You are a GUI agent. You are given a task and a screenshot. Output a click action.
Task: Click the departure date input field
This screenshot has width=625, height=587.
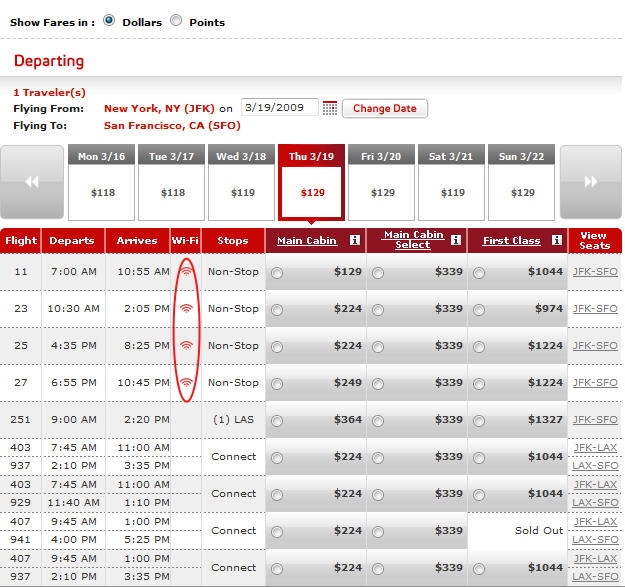point(279,108)
